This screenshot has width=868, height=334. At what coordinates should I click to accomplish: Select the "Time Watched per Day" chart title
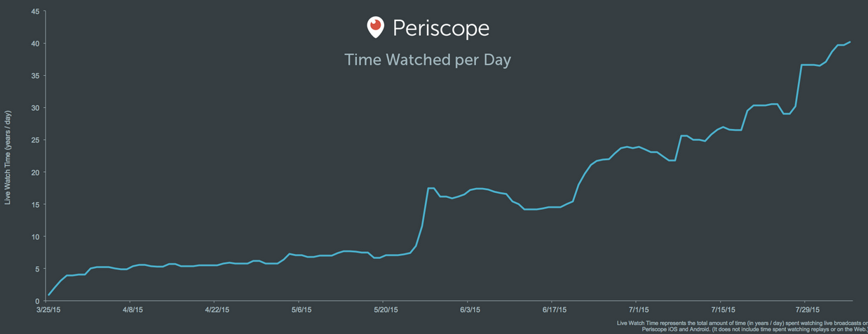pyautogui.click(x=428, y=60)
